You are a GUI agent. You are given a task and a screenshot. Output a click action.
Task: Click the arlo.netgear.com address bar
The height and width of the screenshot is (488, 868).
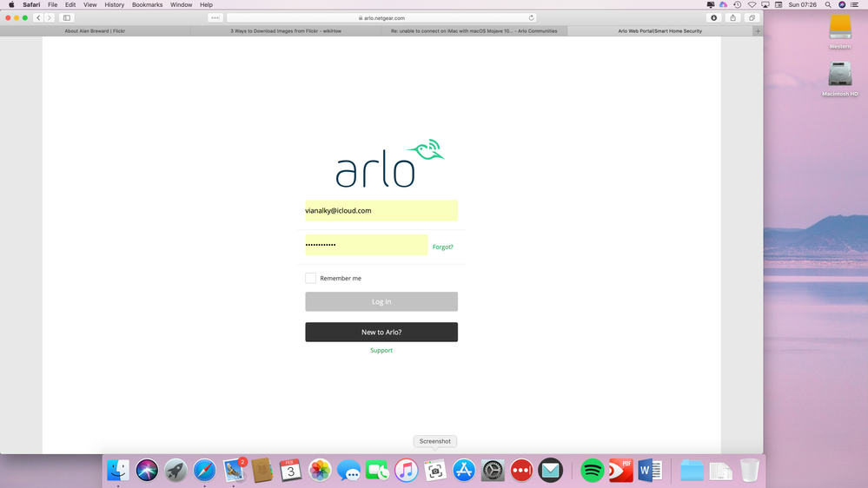pyautogui.click(x=381, y=17)
